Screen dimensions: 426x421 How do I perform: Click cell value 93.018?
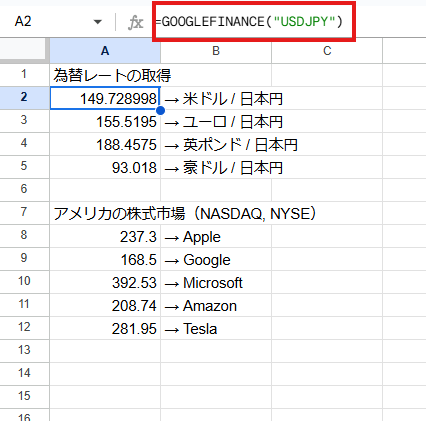pyautogui.click(x=105, y=167)
